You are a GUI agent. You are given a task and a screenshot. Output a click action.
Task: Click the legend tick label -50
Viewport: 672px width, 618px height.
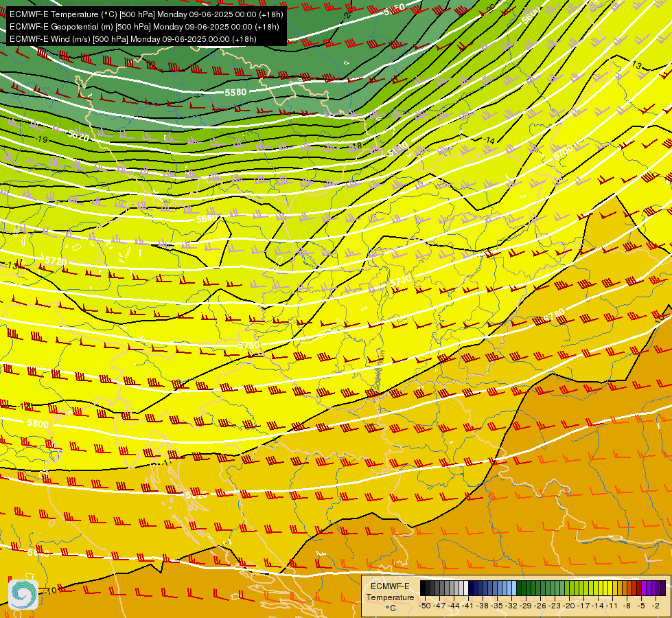click(x=425, y=606)
